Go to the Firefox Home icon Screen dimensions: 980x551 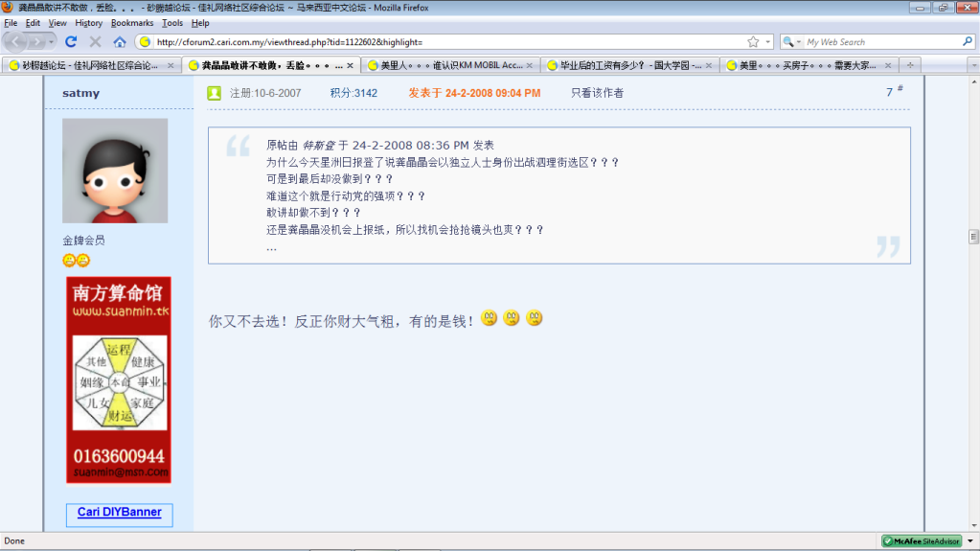[120, 42]
